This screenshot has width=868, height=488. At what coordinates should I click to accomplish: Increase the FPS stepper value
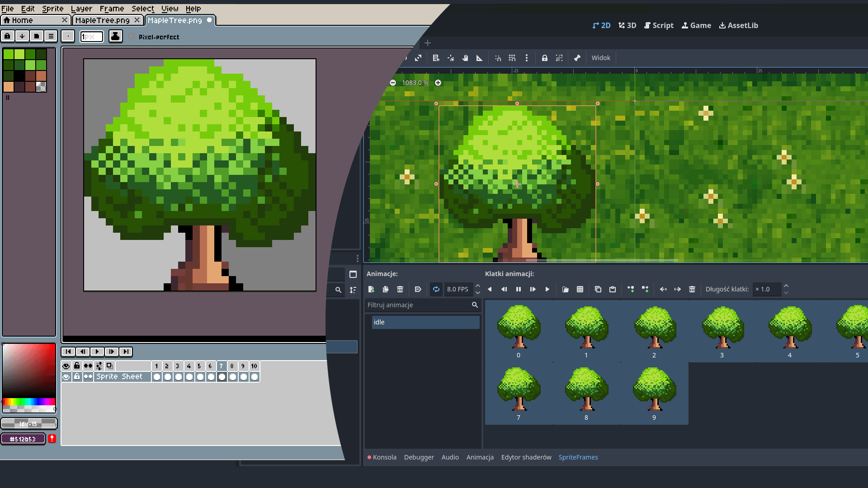point(478,286)
